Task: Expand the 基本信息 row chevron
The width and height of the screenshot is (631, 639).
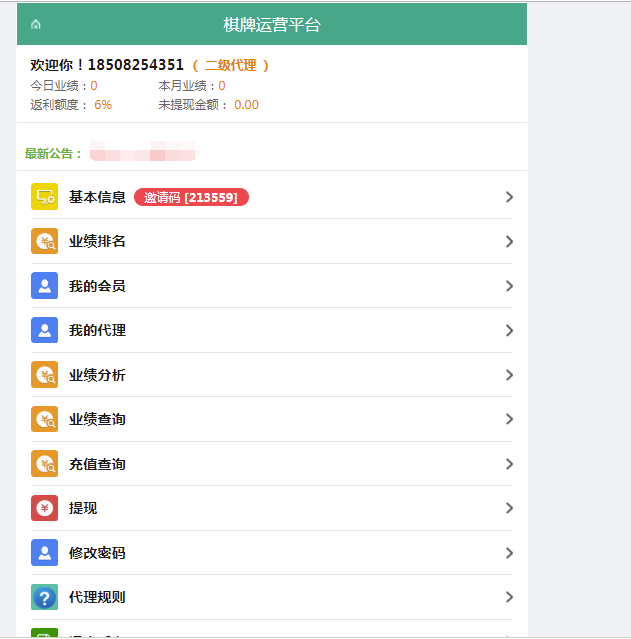Action: (x=509, y=197)
